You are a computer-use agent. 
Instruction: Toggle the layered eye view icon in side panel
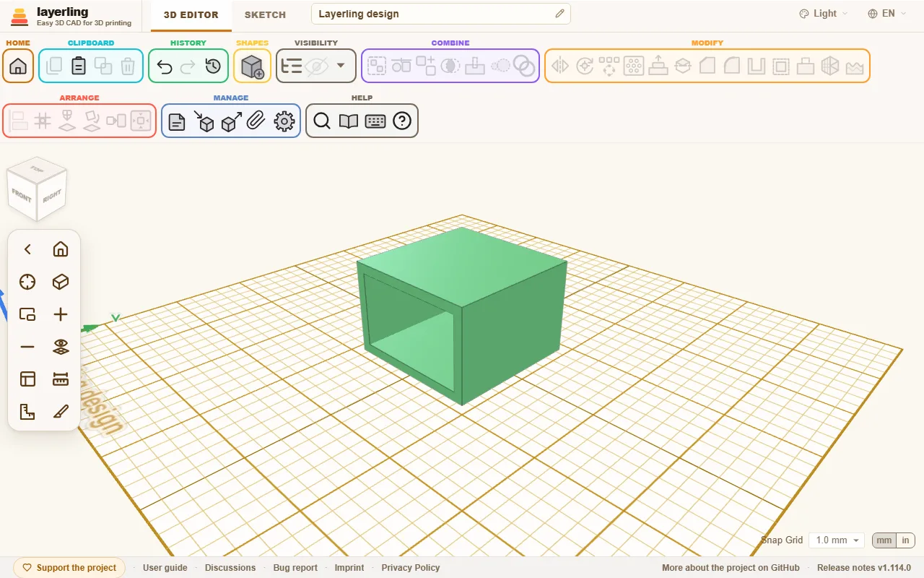pos(61,347)
